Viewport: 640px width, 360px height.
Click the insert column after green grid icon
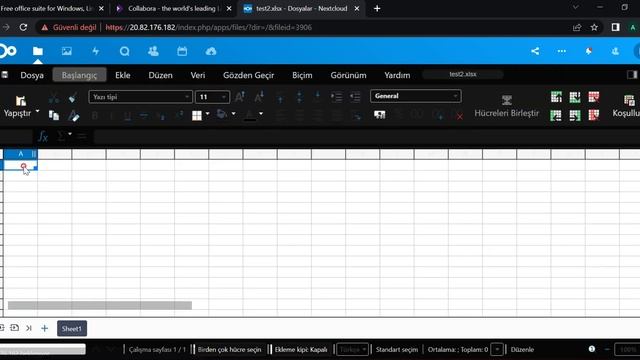coord(575,116)
